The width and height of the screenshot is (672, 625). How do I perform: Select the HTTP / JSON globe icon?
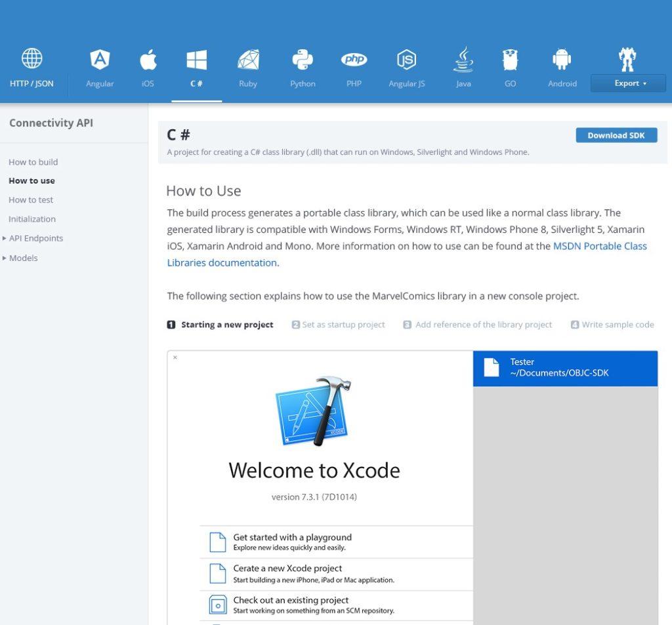click(31, 58)
